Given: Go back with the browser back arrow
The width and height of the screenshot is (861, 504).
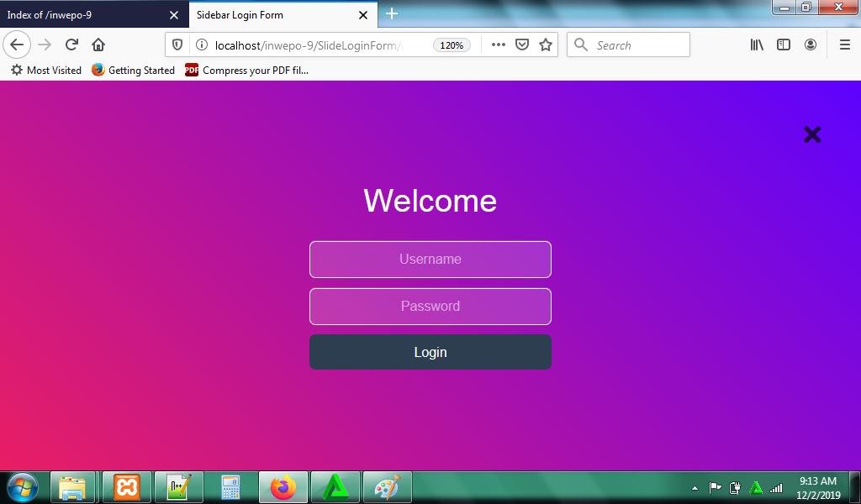Looking at the screenshot, I should click(x=17, y=45).
